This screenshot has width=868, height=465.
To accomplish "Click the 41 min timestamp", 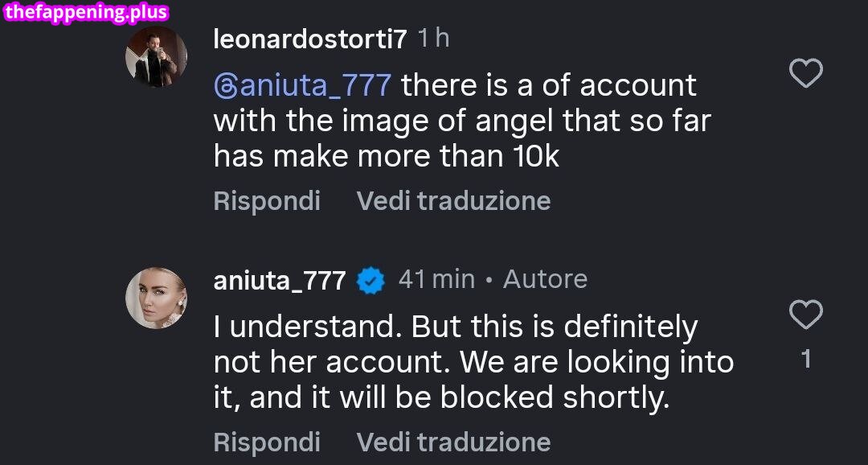I will pos(436,279).
